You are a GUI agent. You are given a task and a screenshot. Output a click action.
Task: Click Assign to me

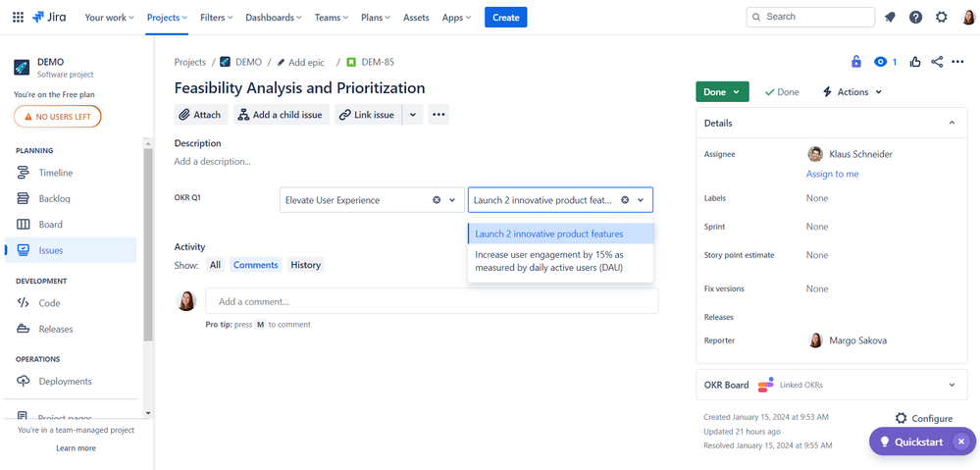[x=832, y=174]
